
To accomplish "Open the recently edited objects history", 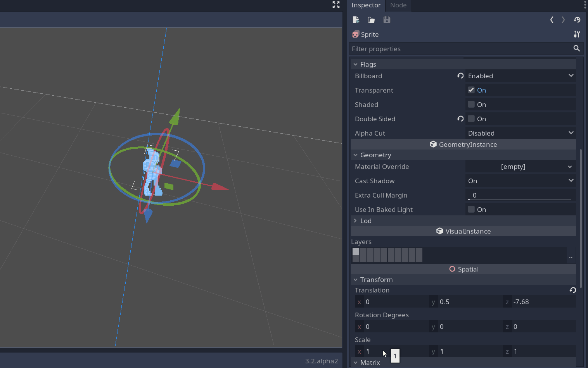I will click(x=577, y=20).
